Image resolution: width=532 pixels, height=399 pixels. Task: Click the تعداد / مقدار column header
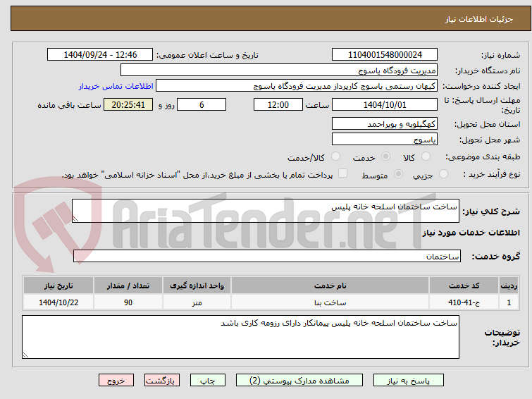(128, 286)
